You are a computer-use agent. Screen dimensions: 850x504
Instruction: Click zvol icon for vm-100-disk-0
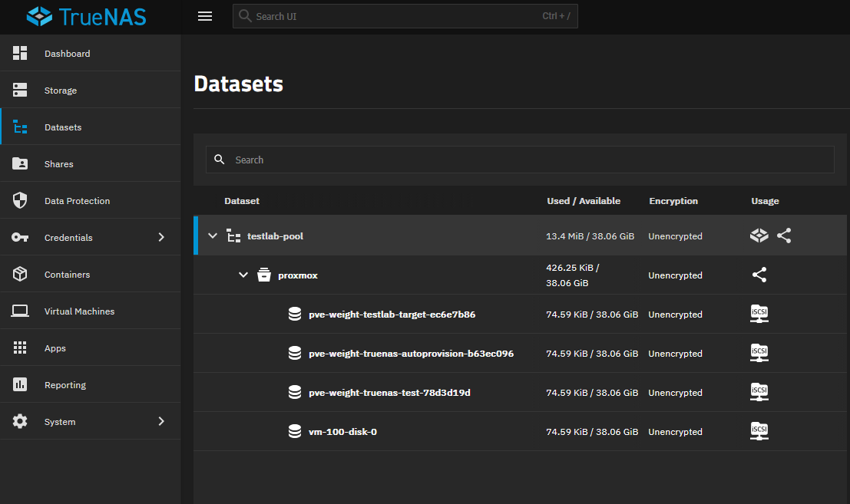[x=295, y=431]
